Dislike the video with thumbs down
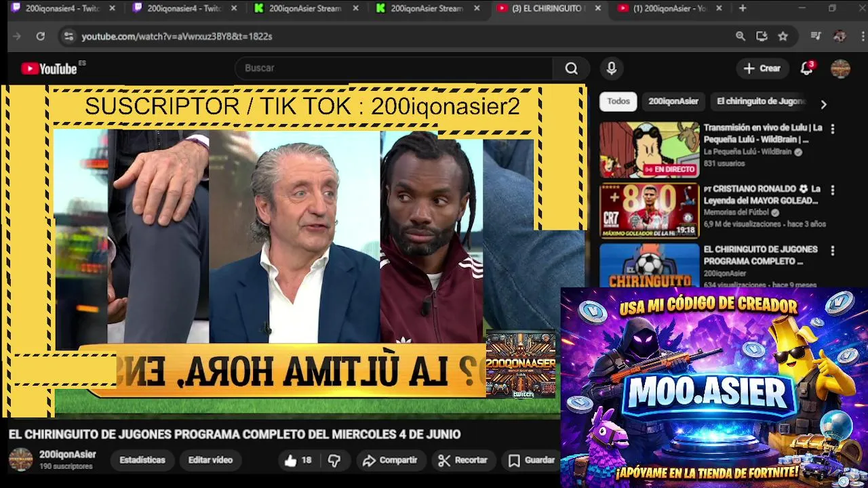 (334, 460)
